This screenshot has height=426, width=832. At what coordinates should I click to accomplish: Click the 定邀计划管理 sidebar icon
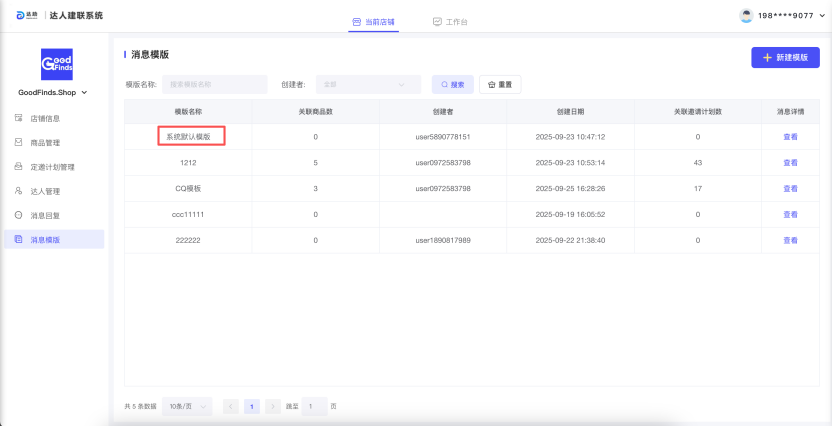click(19, 167)
